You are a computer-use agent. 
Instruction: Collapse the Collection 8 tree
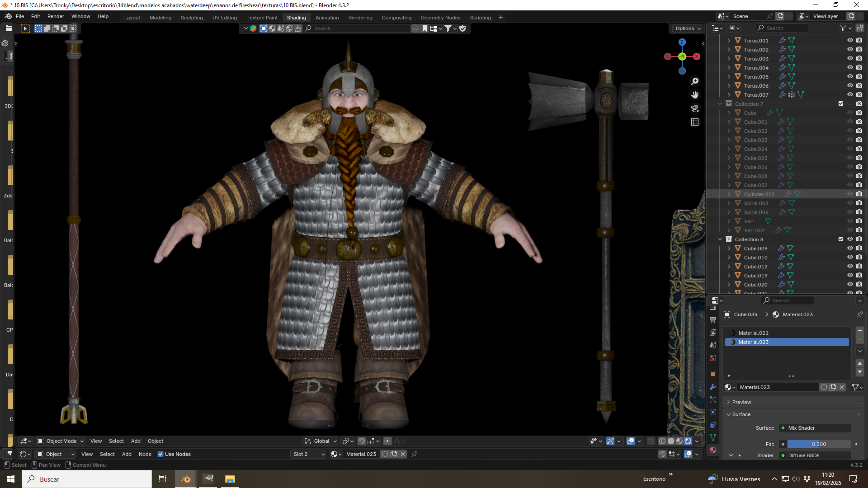point(720,239)
